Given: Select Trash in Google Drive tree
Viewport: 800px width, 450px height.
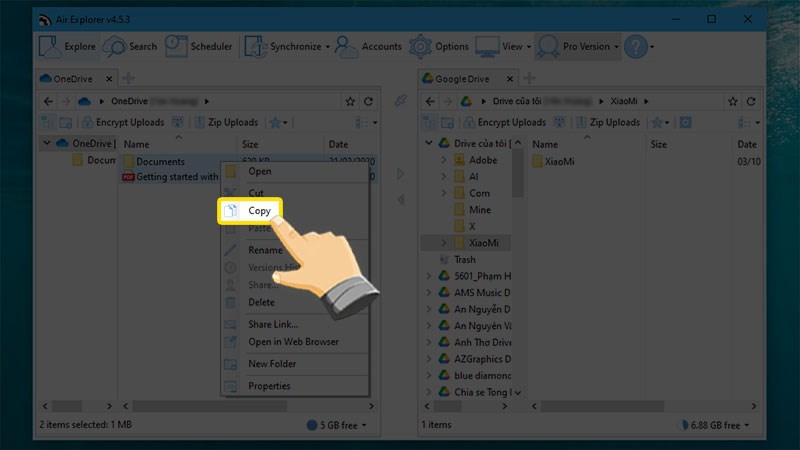Looking at the screenshot, I should (x=458, y=259).
